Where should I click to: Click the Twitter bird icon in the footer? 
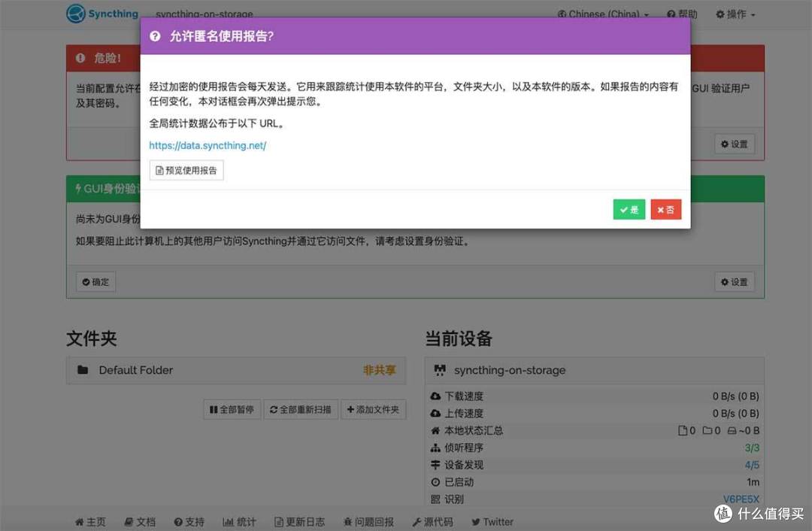[477, 521]
